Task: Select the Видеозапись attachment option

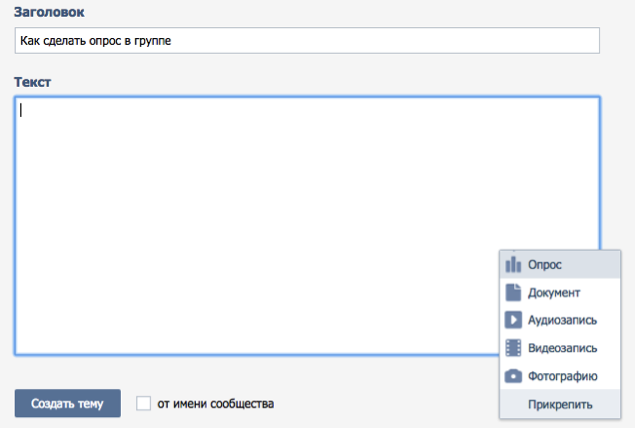Action: pyautogui.click(x=560, y=348)
